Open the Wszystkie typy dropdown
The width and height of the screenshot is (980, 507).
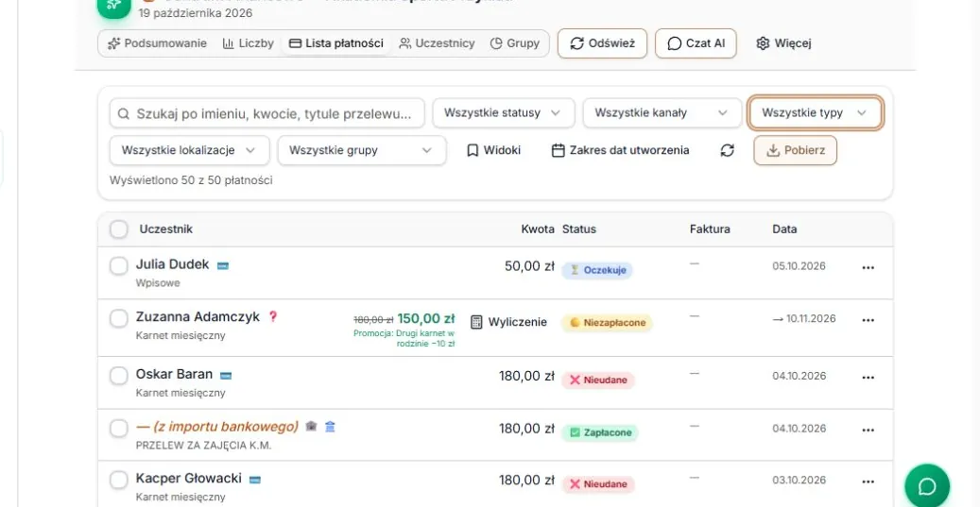click(x=815, y=113)
